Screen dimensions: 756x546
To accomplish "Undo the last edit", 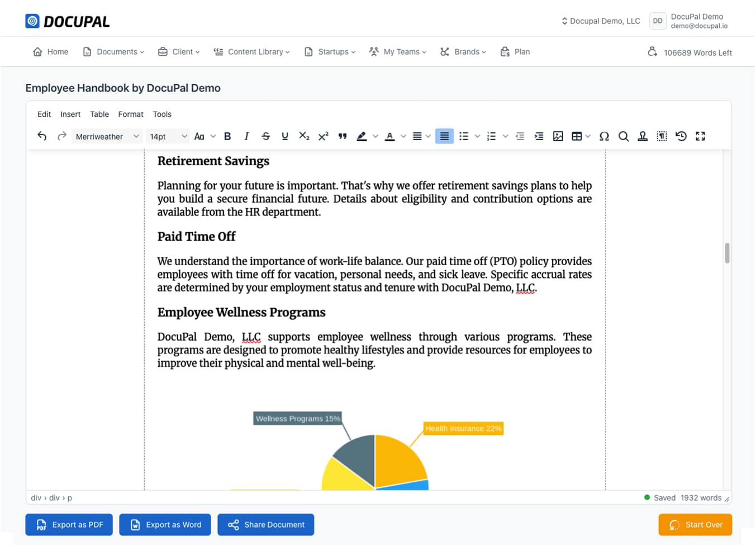I will 42,136.
